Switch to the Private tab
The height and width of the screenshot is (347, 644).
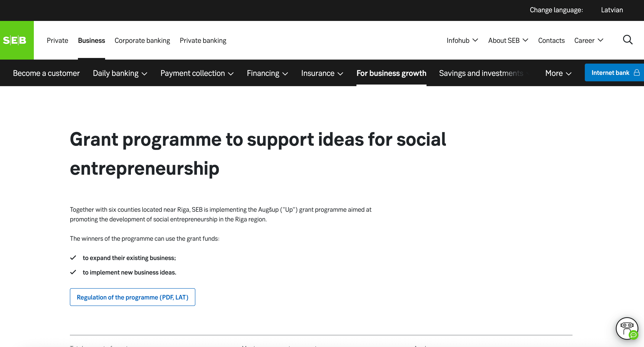[x=57, y=40]
